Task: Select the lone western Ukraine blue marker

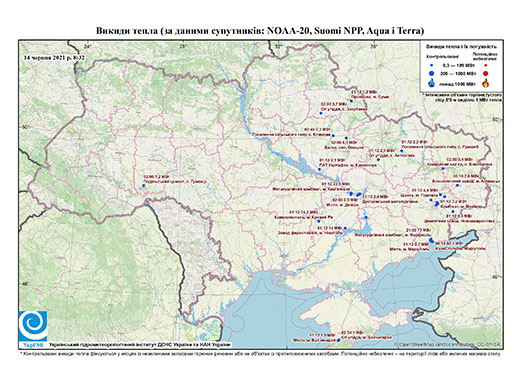Action: click(144, 186)
